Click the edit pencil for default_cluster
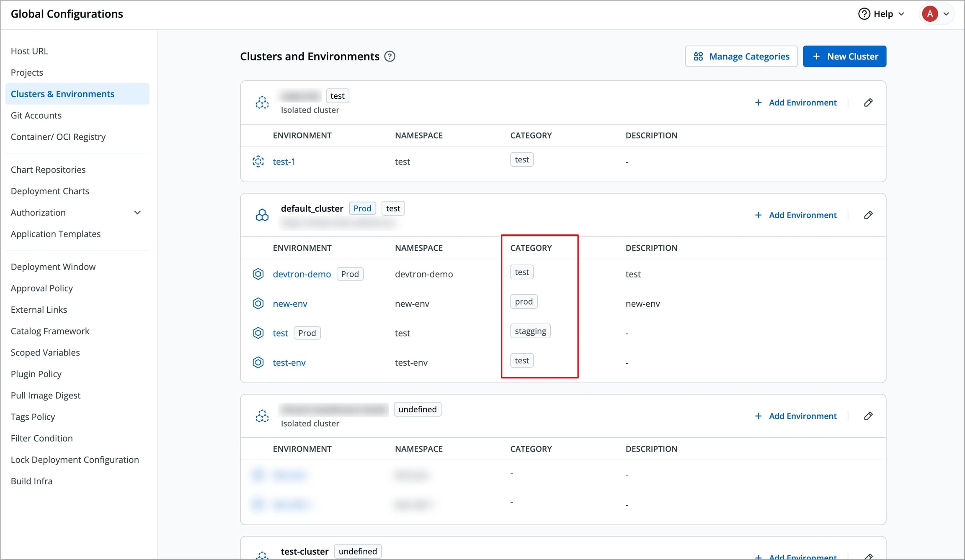Viewport: 965px width, 560px height. click(x=868, y=215)
